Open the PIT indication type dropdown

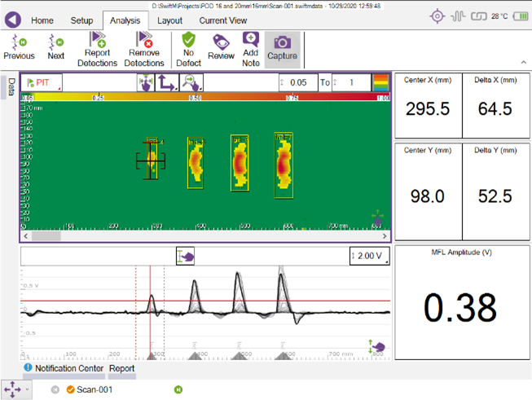pos(42,82)
